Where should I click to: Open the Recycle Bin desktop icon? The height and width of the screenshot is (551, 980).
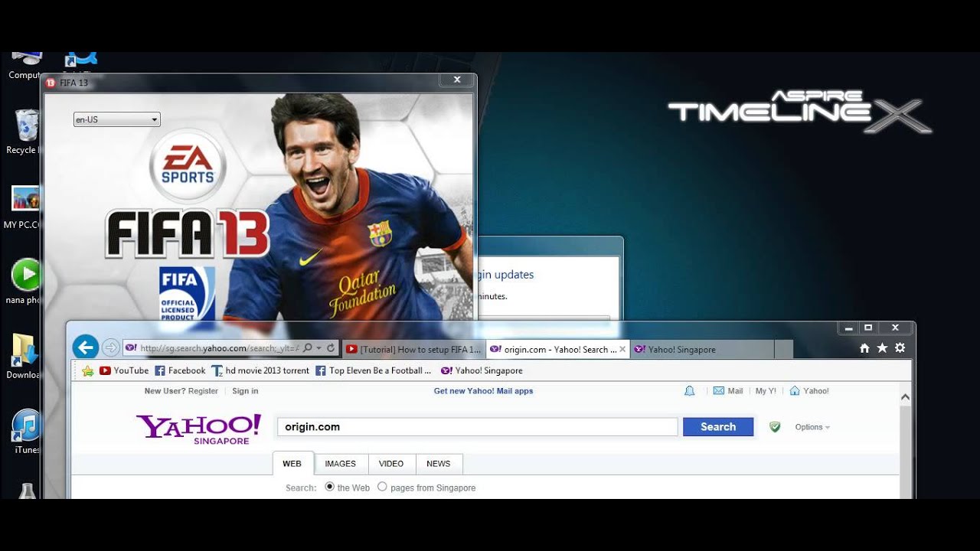tap(25, 132)
